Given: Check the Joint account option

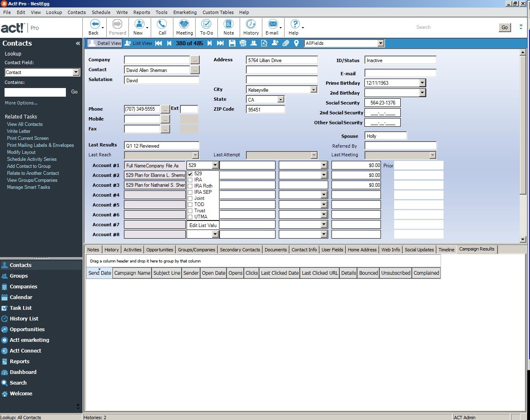Looking at the screenshot, I should click(190, 198).
